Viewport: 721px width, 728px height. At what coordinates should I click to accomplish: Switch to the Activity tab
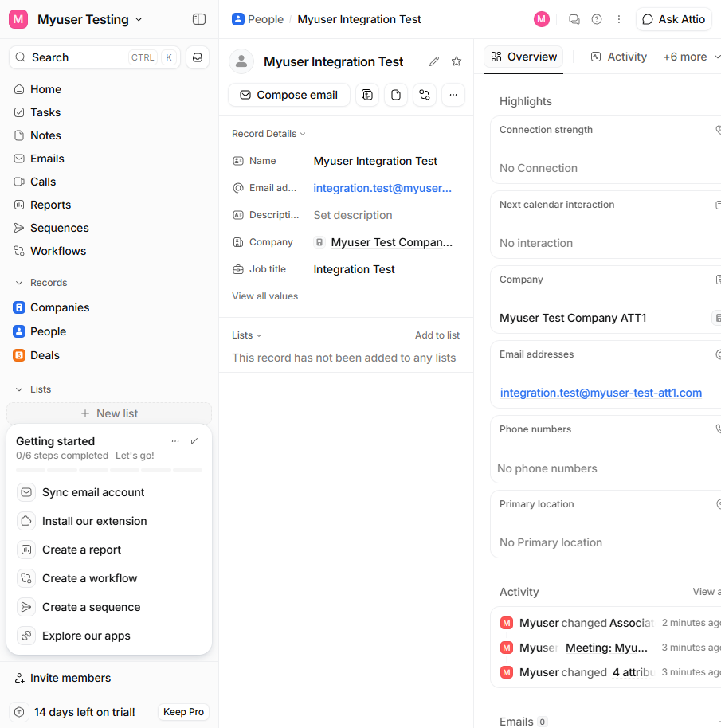point(619,57)
